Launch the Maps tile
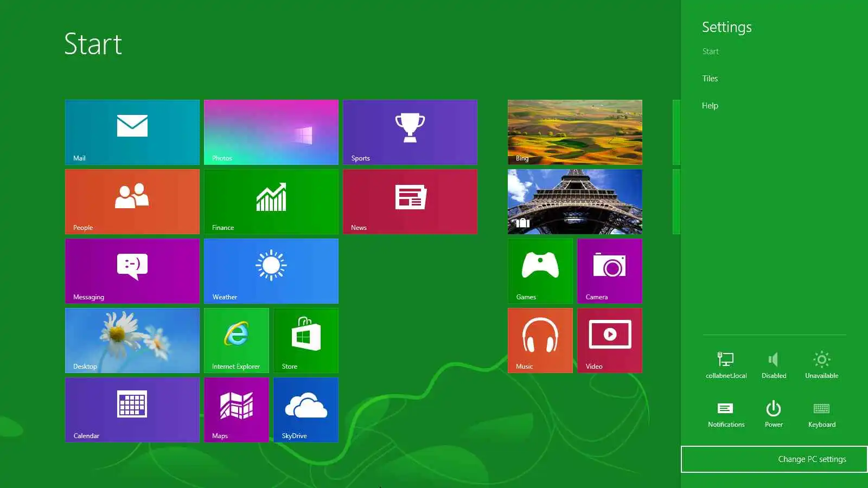The height and width of the screenshot is (488, 868). pyautogui.click(x=237, y=410)
